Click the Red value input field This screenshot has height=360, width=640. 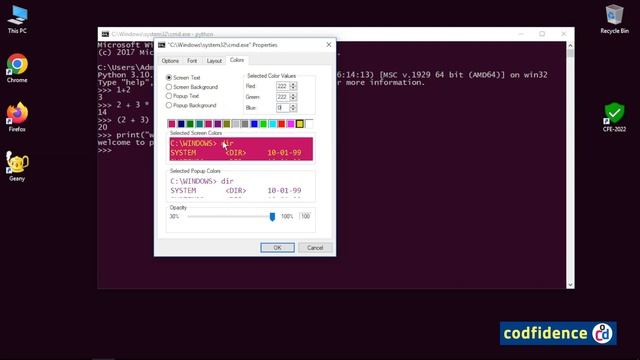point(282,86)
